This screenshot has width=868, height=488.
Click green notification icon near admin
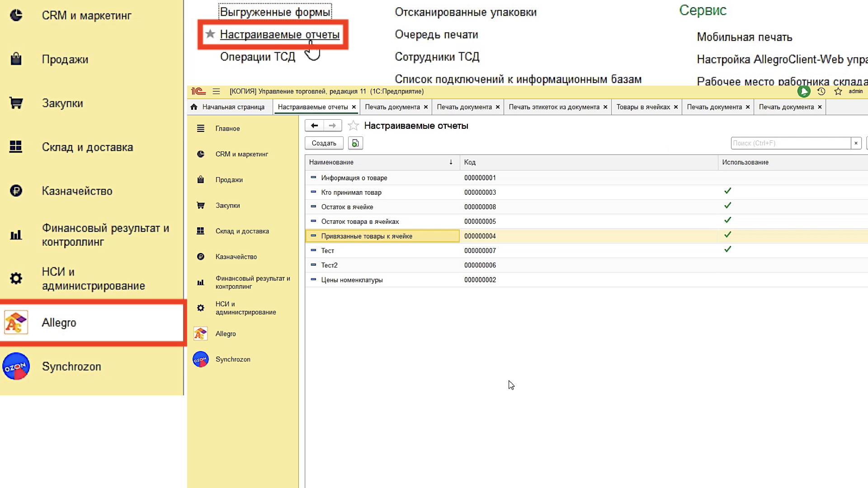804,91
